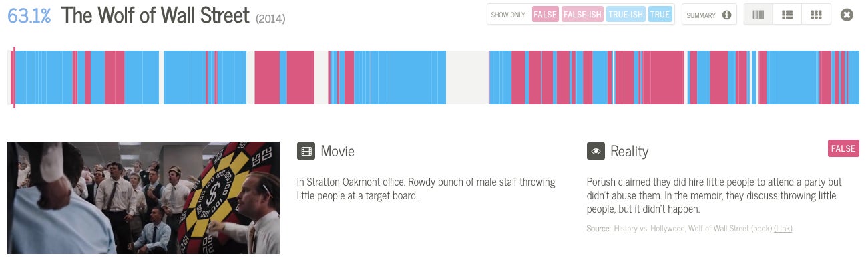Viewport: 868px width, 258px height.
Task: Click the FALSE verdict badge
Action: click(843, 148)
